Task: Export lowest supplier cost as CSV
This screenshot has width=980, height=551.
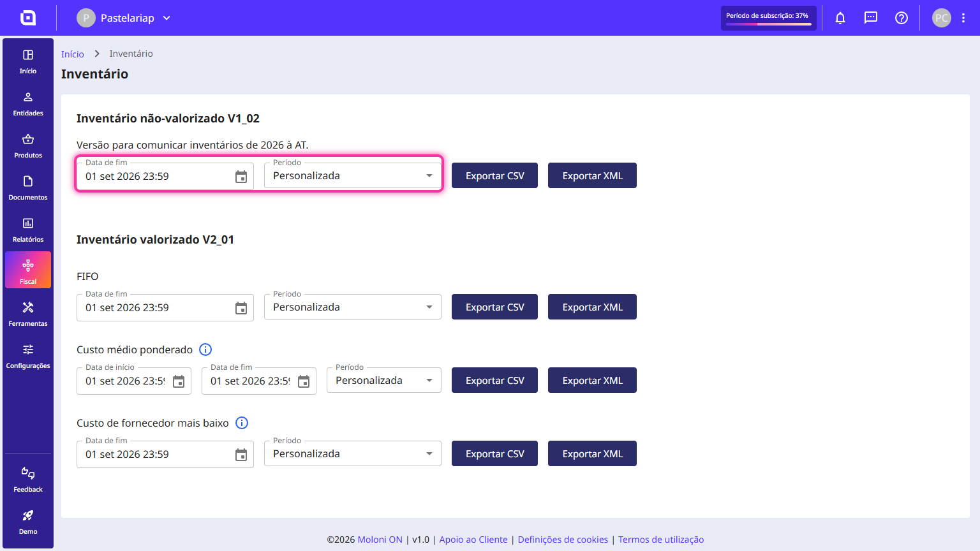Action: click(494, 453)
